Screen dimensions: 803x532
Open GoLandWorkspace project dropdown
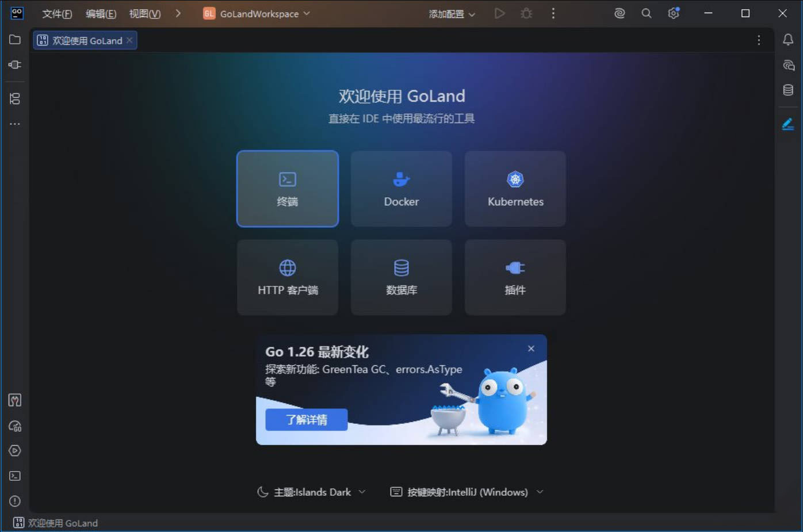(257, 14)
